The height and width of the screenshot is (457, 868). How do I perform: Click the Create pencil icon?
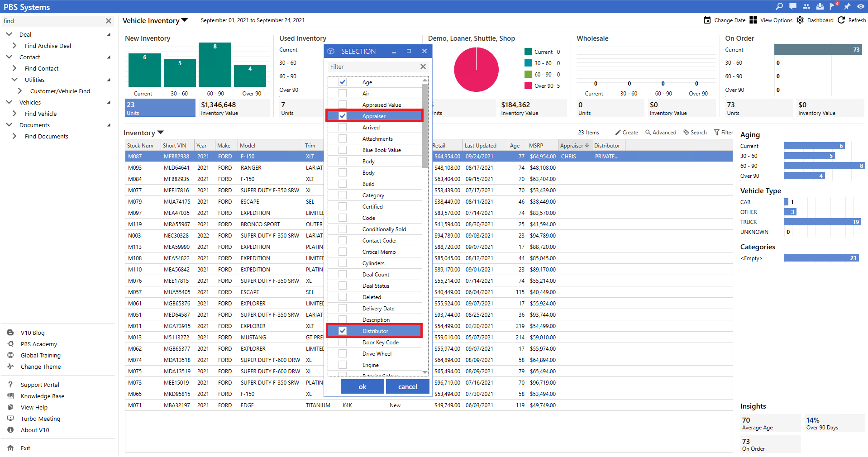pos(618,133)
